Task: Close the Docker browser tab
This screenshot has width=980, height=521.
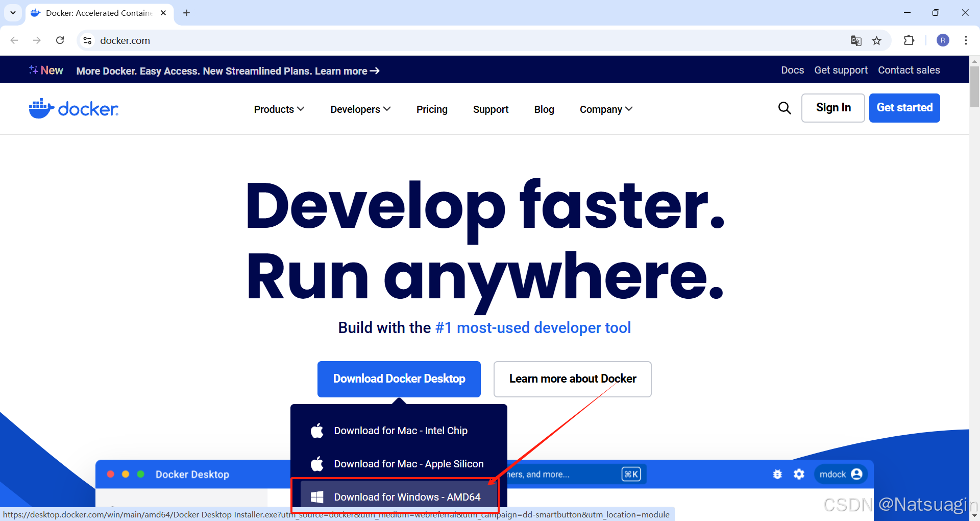Action: click(x=163, y=13)
